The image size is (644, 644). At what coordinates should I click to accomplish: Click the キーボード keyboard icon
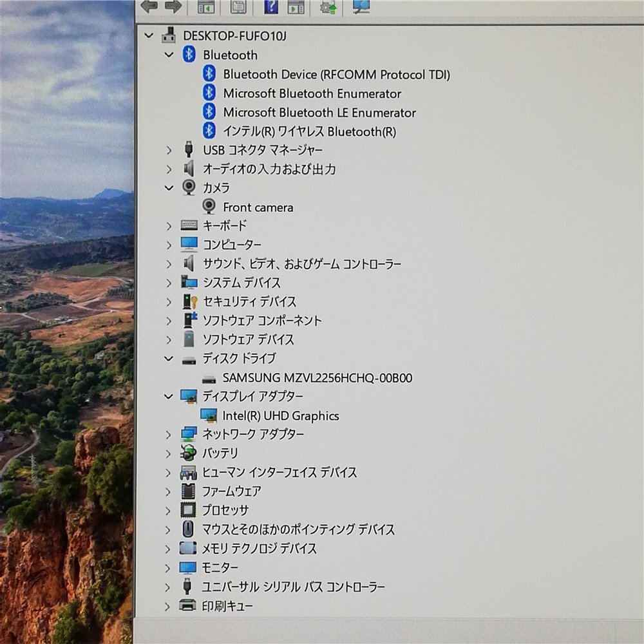tap(189, 225)
